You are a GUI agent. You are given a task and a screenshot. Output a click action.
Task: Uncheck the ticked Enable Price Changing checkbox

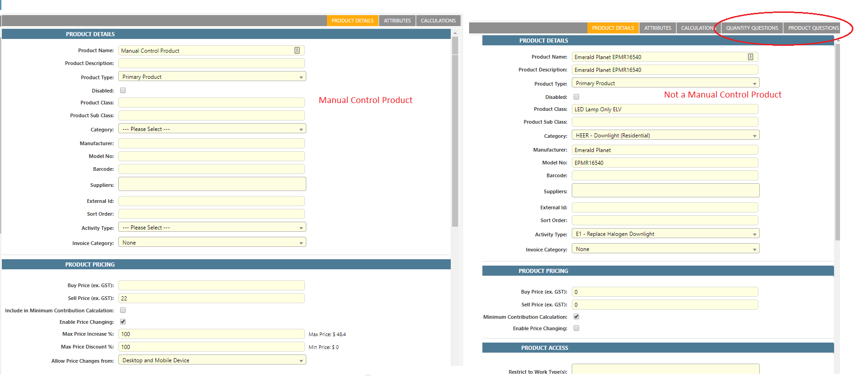pyautogui.click(x=123, y=322)
